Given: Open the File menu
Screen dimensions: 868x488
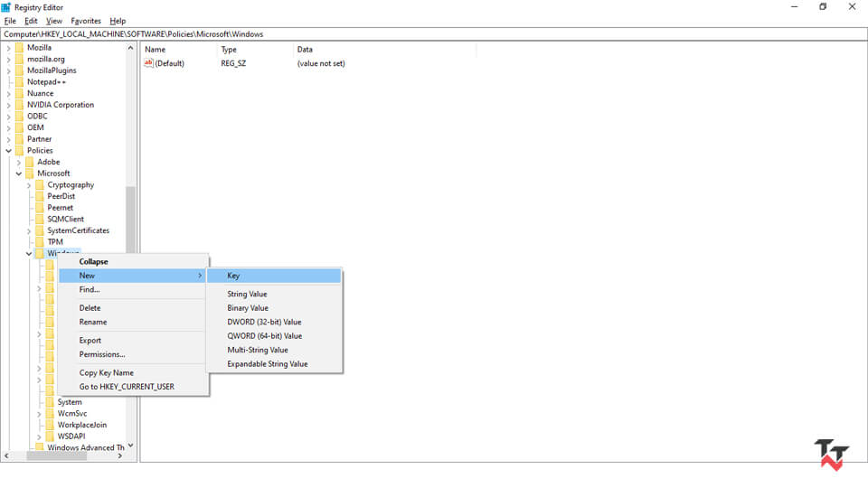Looking at the screenshot, I should [10, 21].
